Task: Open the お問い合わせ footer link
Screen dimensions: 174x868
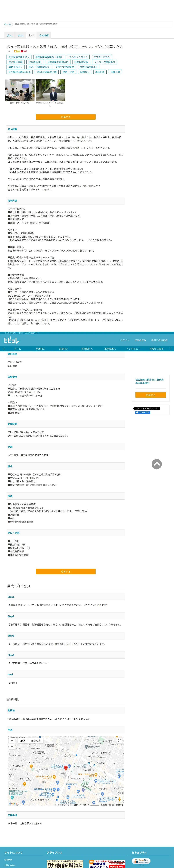Action: pyautogui.click(x=10, y=865)
